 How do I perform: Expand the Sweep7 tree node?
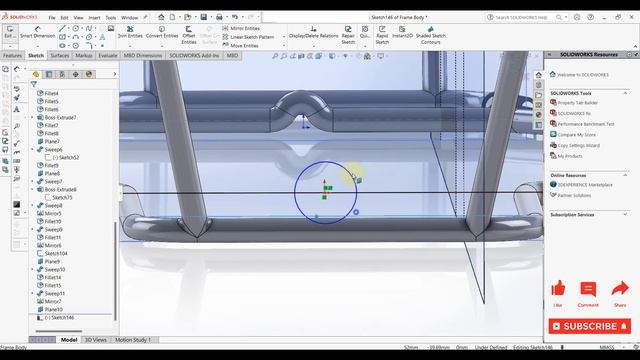coord(32,181)
